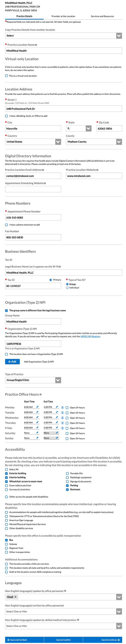Screen dimensions: 126x644
Task: Edit Monday start time pencil icon
Action: (37, 407)
